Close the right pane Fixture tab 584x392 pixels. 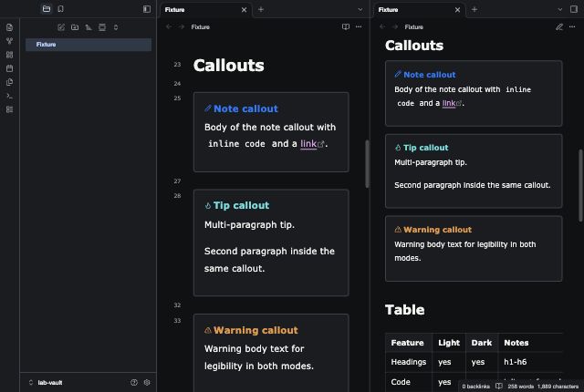tap(457, 10)
